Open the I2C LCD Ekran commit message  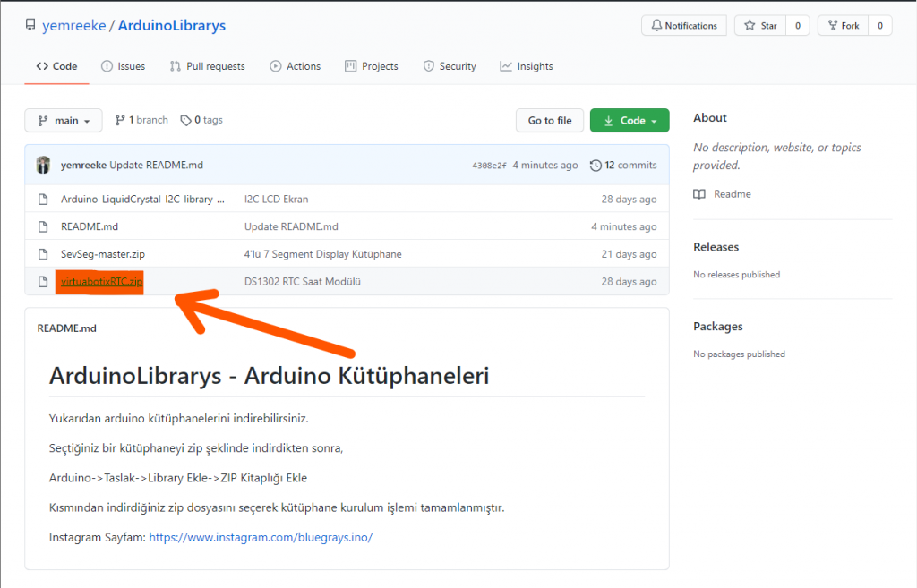coord(276,200)
